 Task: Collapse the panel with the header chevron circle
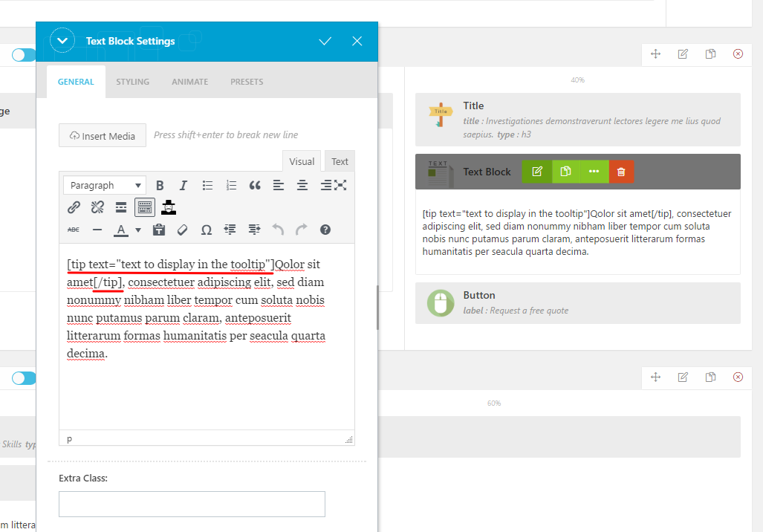pyautogui.click(x=62, y=41)
